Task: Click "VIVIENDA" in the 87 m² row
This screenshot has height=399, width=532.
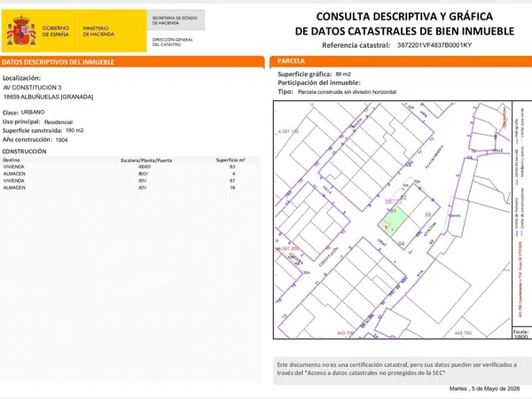Action: coord(13,181)
